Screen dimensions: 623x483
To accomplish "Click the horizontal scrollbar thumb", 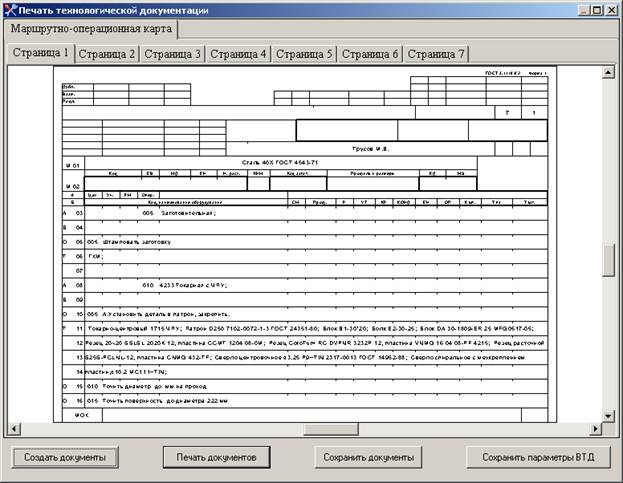I will tap(331, 429).
